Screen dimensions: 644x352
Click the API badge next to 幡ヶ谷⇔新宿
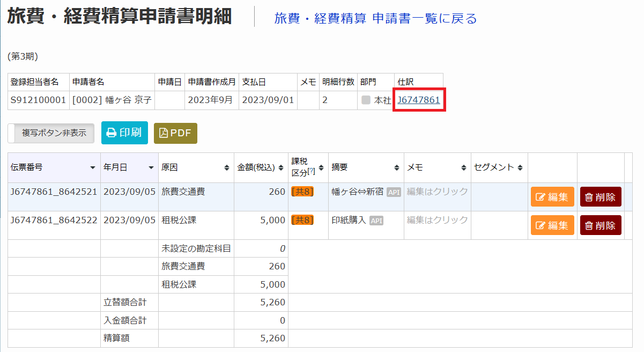pyautogui.click(x=394, y=193)
